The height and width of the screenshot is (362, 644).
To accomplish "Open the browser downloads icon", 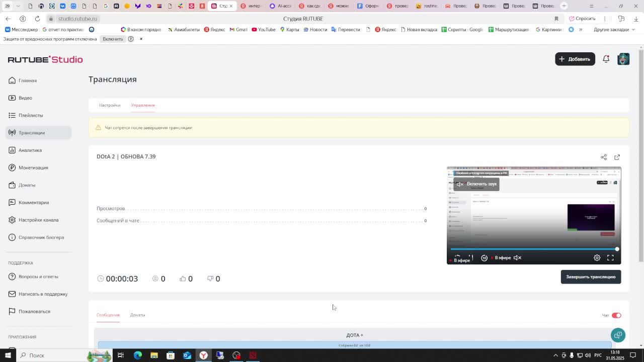I will coord(636,19).
